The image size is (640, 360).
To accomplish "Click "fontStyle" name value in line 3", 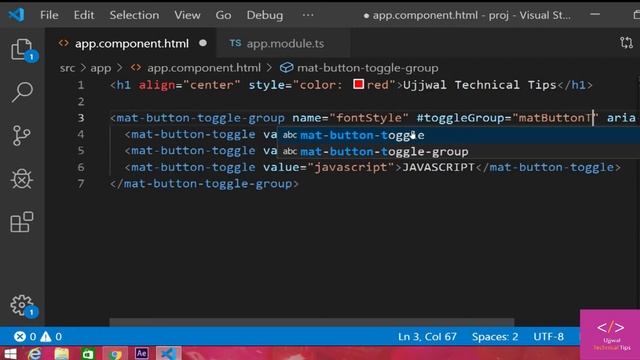I will tap(369, 118).
